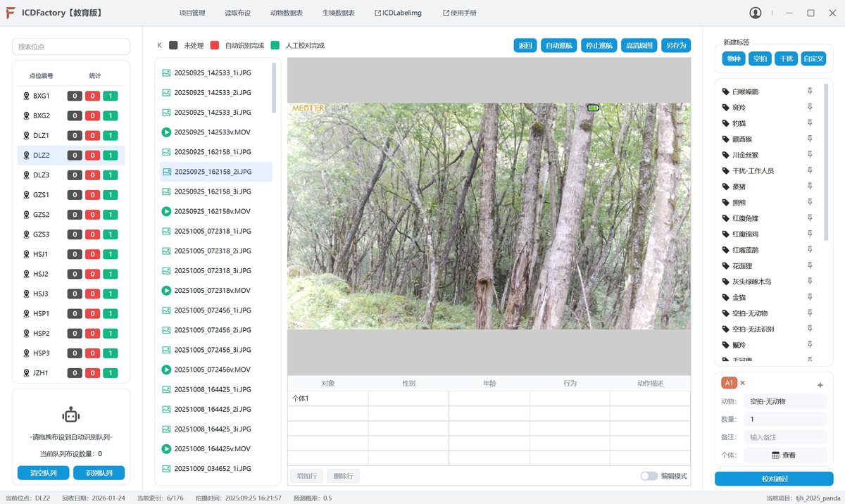This screenshot has height=504, width=845.
Task: Open the 项目管理 menu
Action: (192, 13)
